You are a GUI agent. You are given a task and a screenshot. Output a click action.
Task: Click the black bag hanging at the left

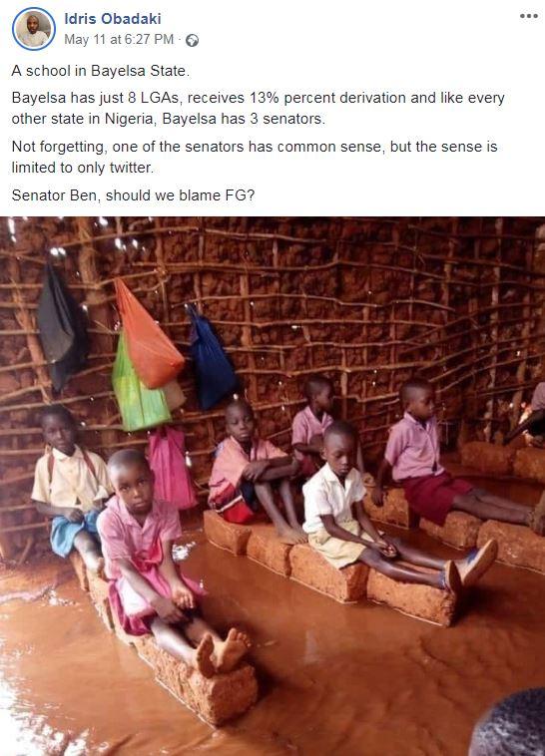(61, 328)
